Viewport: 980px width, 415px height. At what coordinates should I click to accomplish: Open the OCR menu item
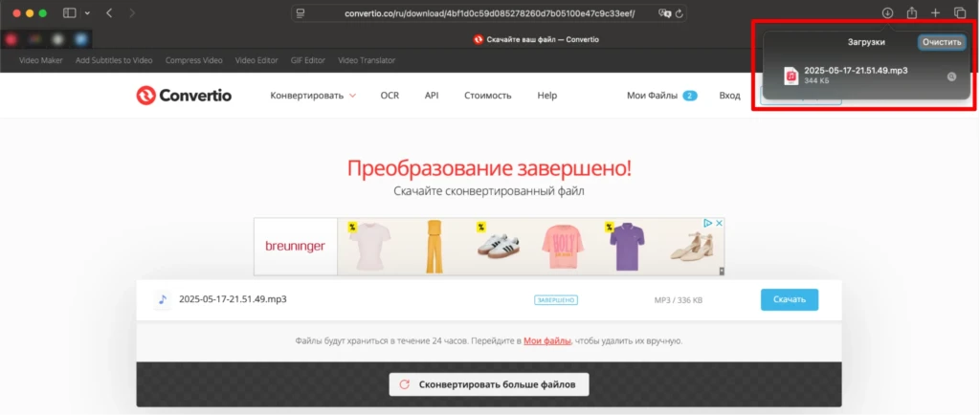pos(390,96)
